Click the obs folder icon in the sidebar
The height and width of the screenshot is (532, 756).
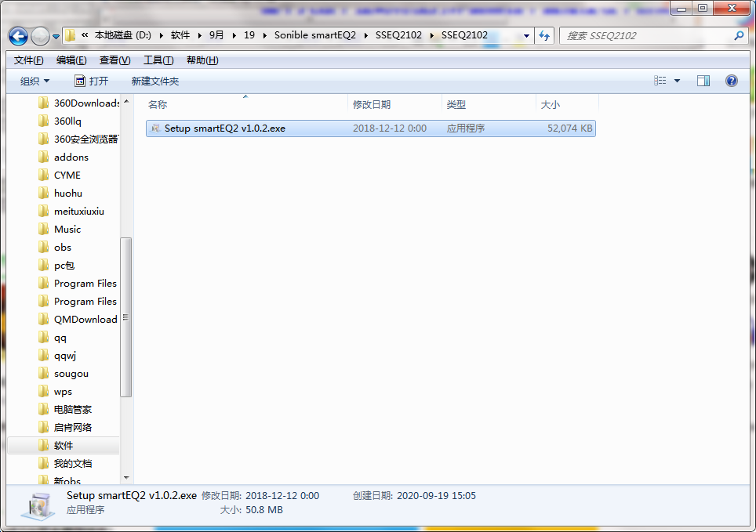coord(43,248)
